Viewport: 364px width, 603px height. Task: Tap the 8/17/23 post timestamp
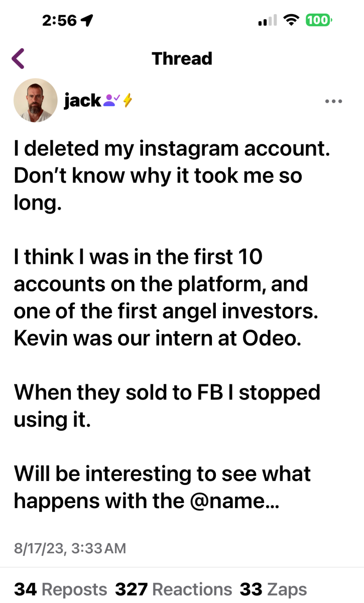tap(70, 547)
